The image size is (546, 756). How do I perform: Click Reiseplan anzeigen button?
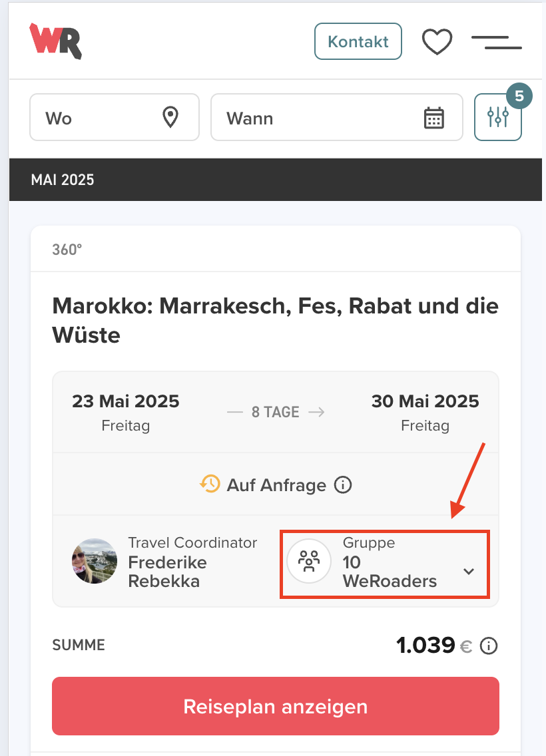click(x=276, y=706)
